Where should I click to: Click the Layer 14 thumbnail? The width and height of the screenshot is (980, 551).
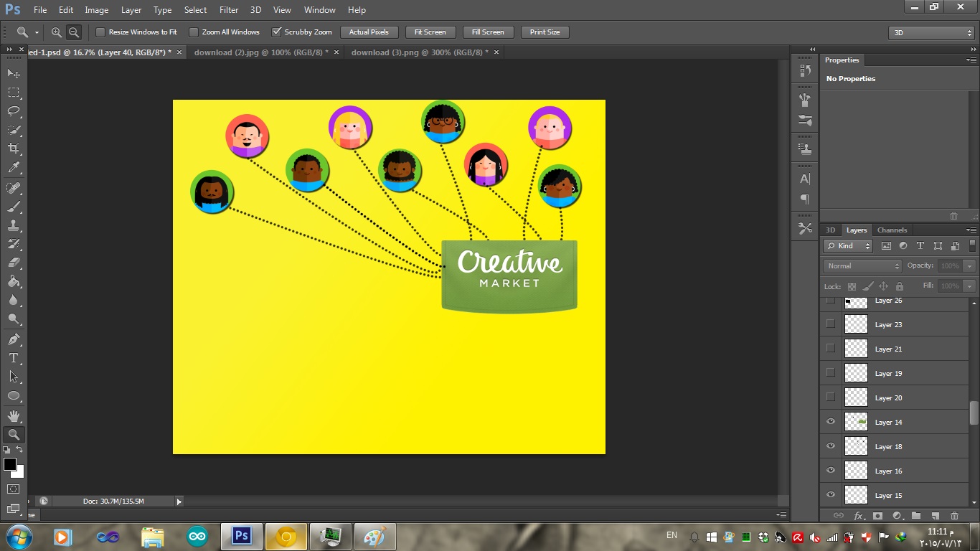click(x=856, y=422)
